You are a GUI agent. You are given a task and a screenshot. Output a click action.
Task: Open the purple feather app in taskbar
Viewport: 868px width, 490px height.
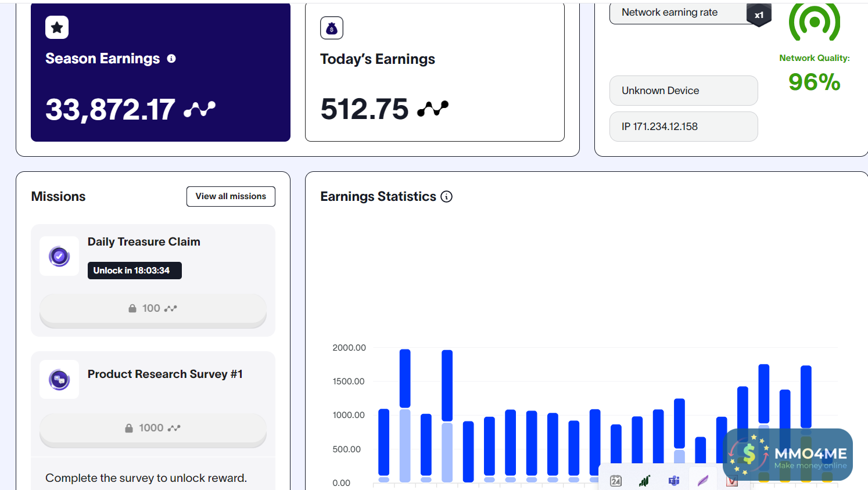click(x=703, y=481)
